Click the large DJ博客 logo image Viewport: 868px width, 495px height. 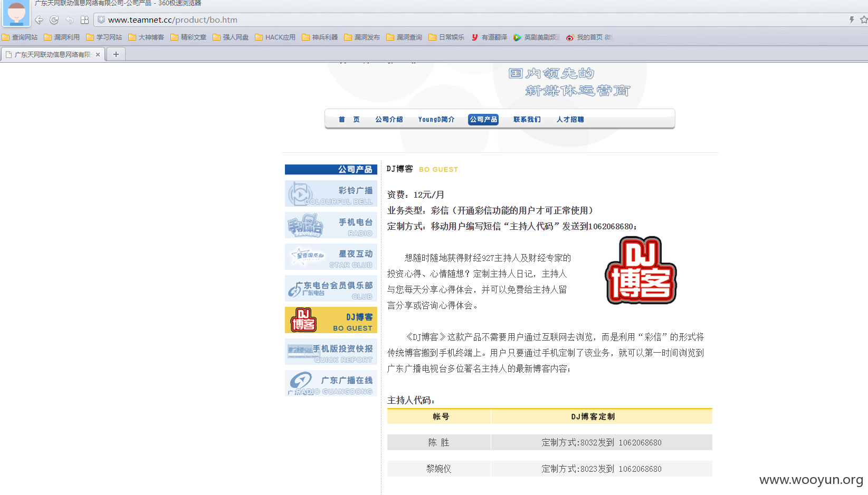(641, 270)
